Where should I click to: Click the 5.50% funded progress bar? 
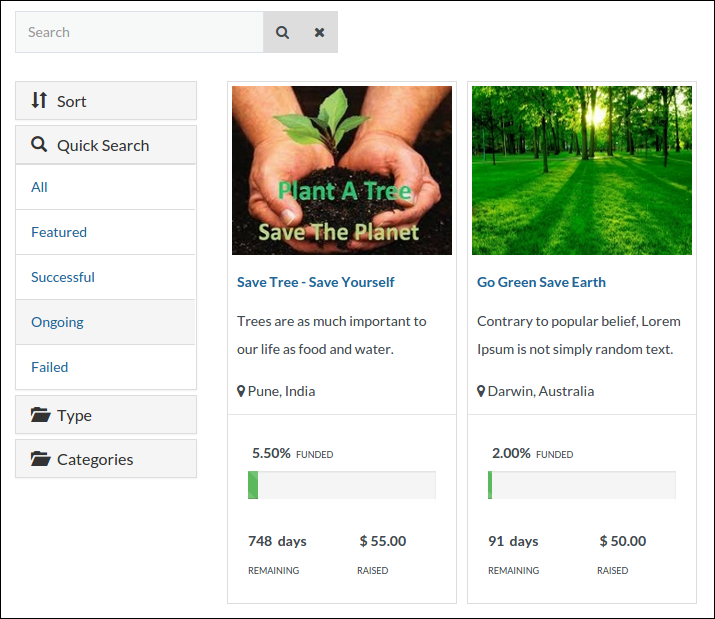pos(341,485)
